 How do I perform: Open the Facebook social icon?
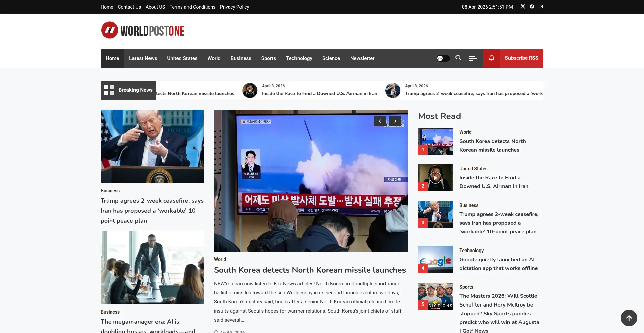532,7
